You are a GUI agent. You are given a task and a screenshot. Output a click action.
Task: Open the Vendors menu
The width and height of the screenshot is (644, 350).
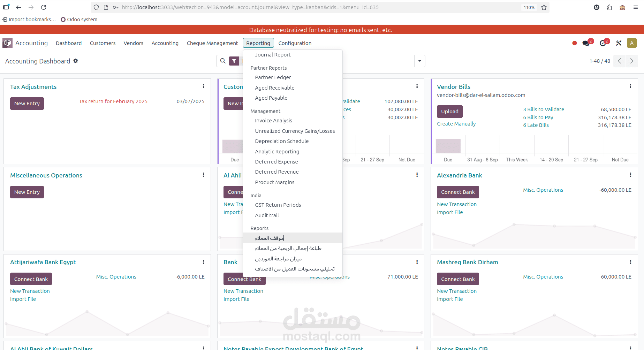point(134,43)
